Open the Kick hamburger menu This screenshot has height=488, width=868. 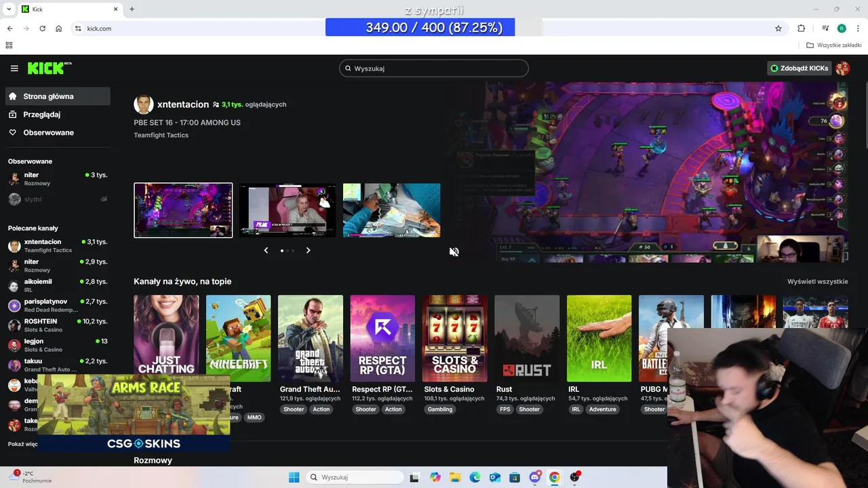tap(14, 68)
